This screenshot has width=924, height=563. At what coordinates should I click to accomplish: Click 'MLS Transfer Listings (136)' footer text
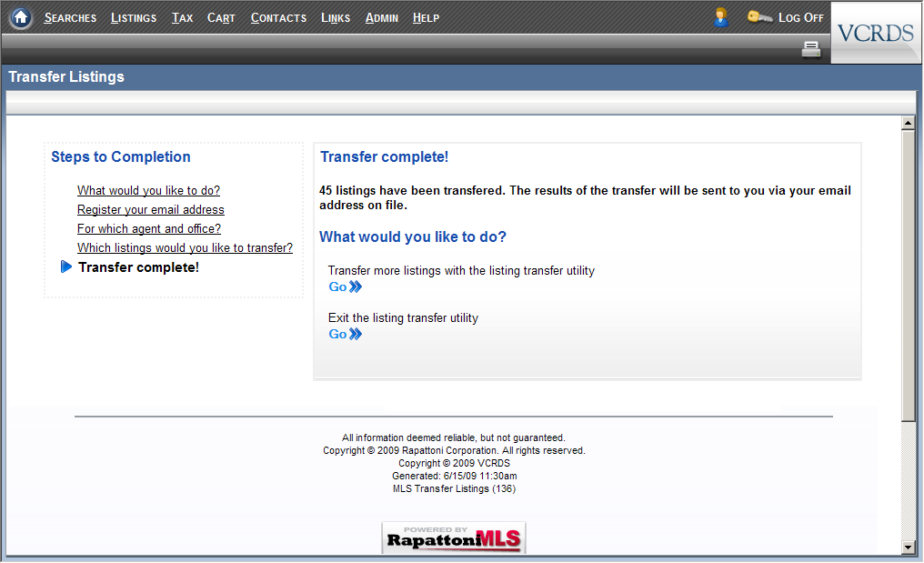click(454, 488)
